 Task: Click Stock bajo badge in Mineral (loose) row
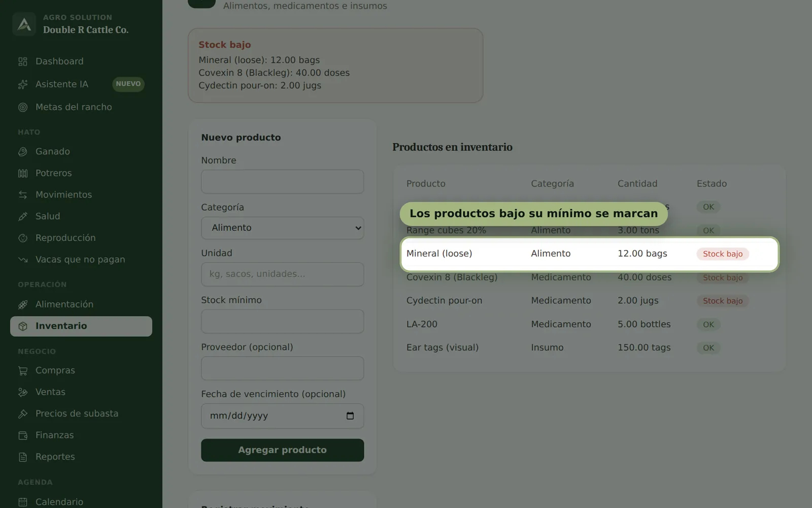pyautogui.click(x=723, y=254)
